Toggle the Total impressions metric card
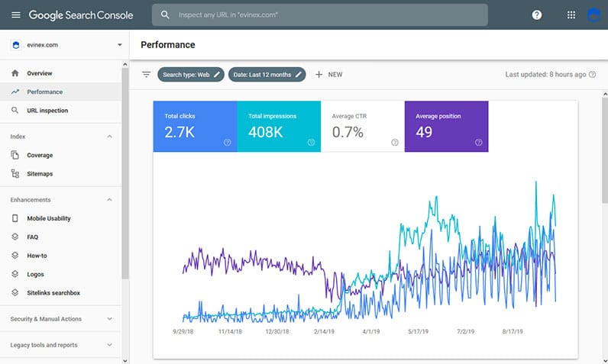 click(x=279, y=126)
